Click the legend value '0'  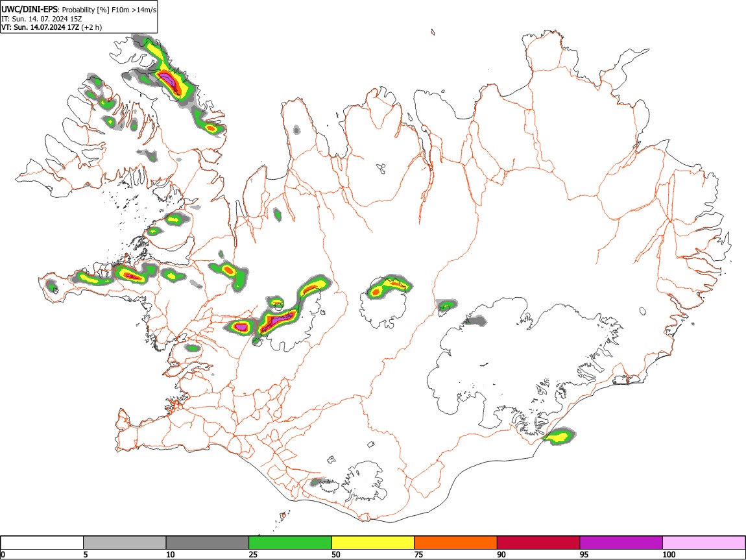3,555
